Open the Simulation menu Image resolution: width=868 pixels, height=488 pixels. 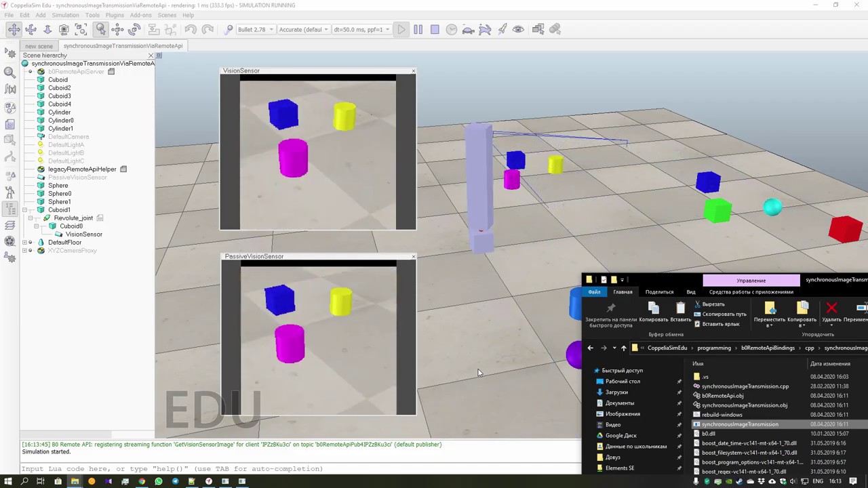pyautogui.click(x=65, y=15)
